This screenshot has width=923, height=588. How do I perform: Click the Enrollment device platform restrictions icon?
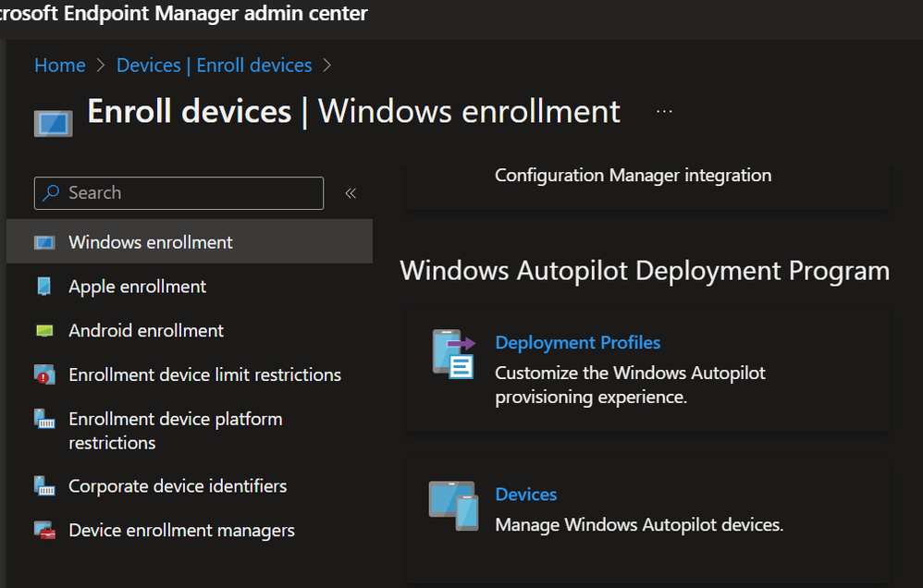[44, 419]
